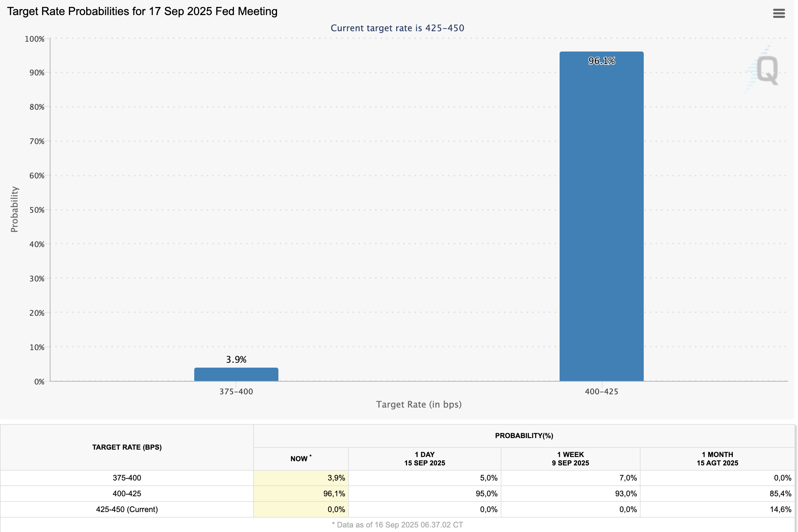
Task: Click the 14,6% one month cell
Action: (x=780, y=509)
